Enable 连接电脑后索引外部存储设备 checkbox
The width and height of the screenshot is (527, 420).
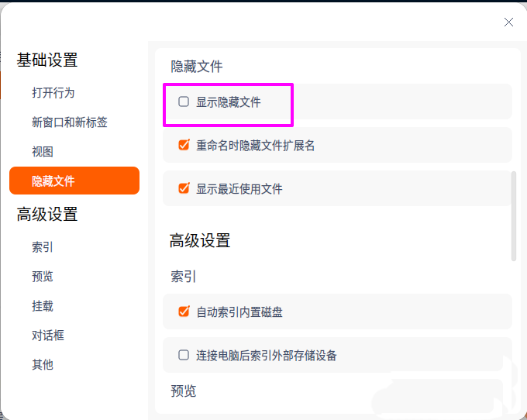pyautogui.click(x=184, y=355)
